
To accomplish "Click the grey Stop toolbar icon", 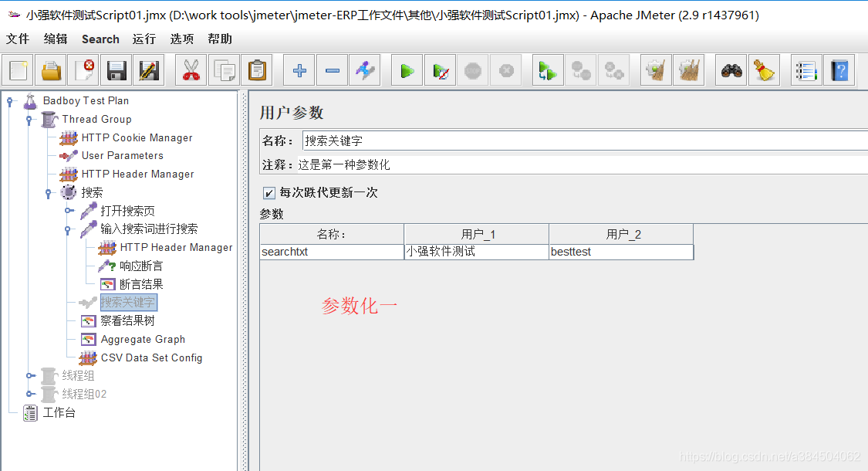I will point(473,70).
